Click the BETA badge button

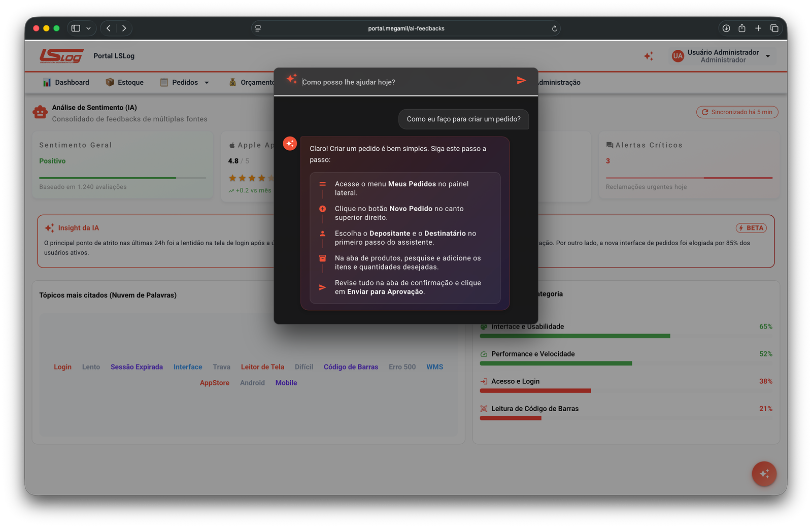[x=751, y=227]
